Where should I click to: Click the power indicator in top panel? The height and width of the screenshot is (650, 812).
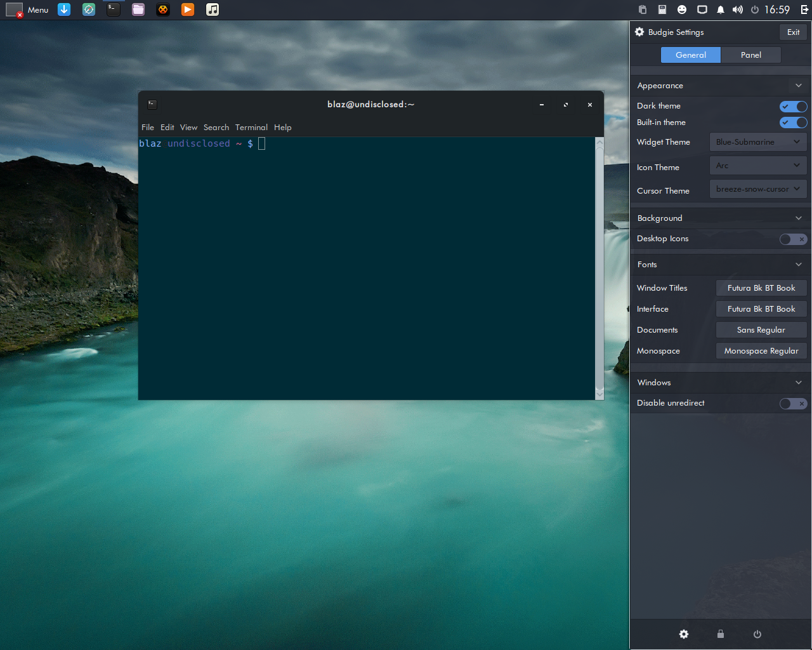point(755,10)
